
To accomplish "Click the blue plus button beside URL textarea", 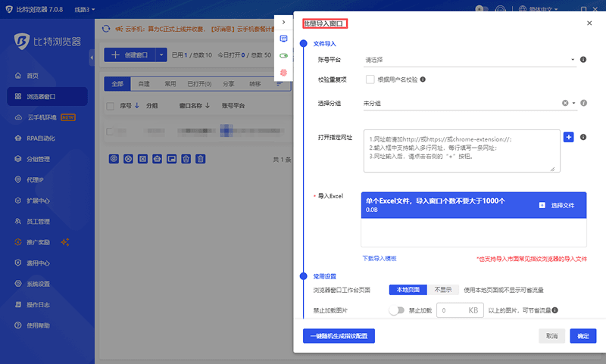I will [x=569, y=137].
